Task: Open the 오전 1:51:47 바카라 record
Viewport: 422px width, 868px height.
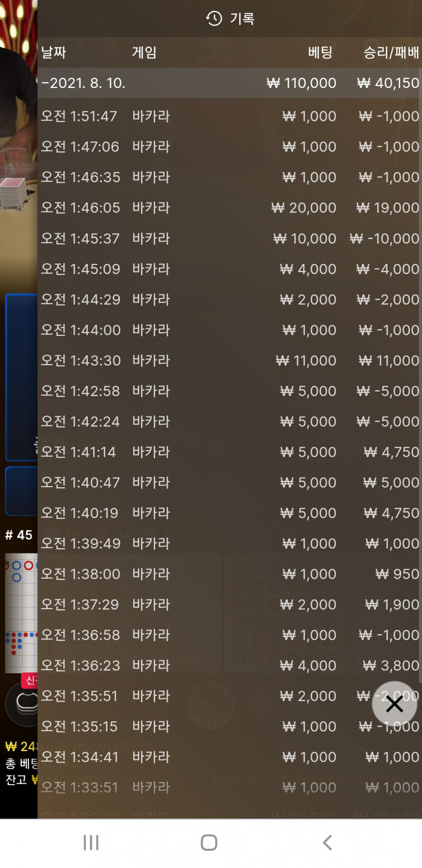Action: pos(229,116)
